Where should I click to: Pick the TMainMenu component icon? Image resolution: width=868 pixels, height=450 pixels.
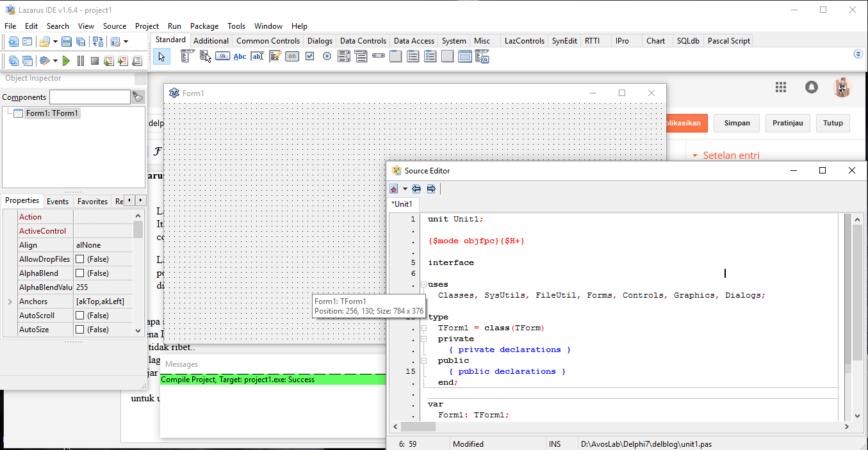tap(187, 56)
